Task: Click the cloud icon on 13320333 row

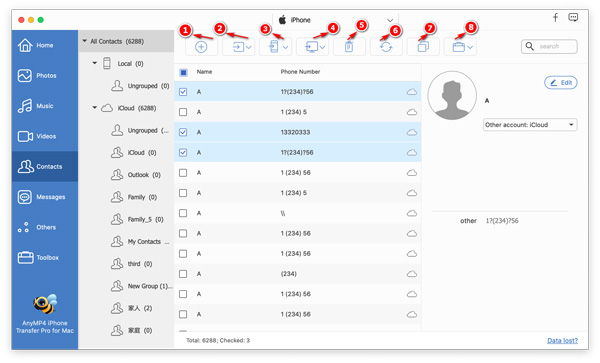Action: 412,132
